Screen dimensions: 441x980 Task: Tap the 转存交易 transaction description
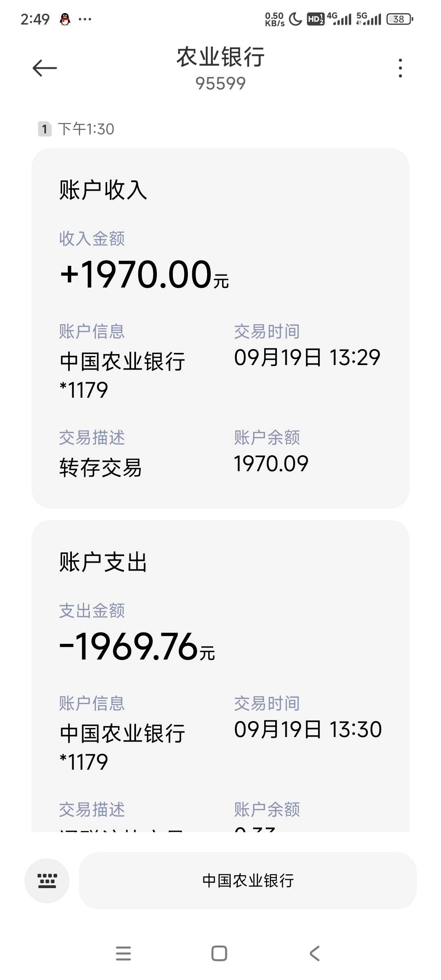pos(100,468)
